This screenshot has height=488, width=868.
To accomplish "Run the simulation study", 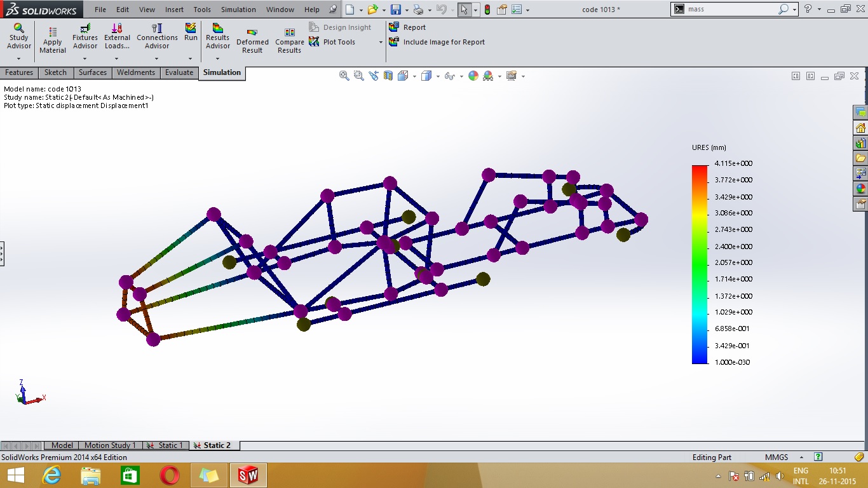I will (191, 32).
